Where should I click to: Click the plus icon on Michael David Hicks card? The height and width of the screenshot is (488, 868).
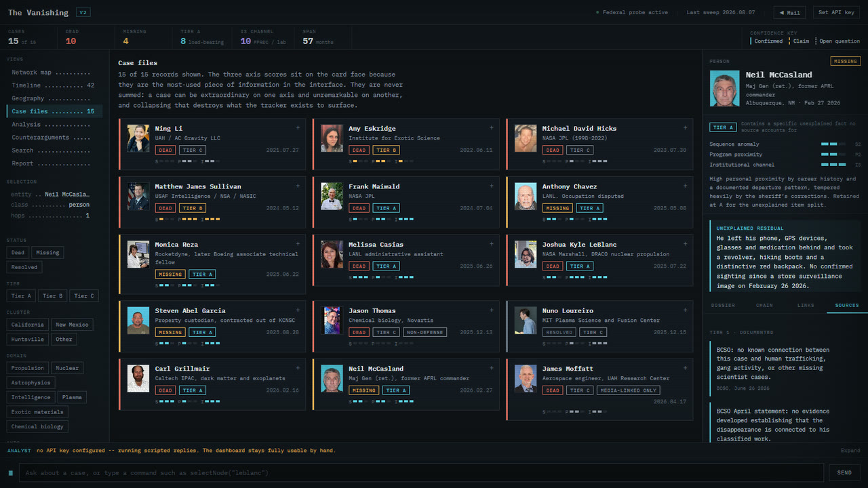(x=685, y=127)
